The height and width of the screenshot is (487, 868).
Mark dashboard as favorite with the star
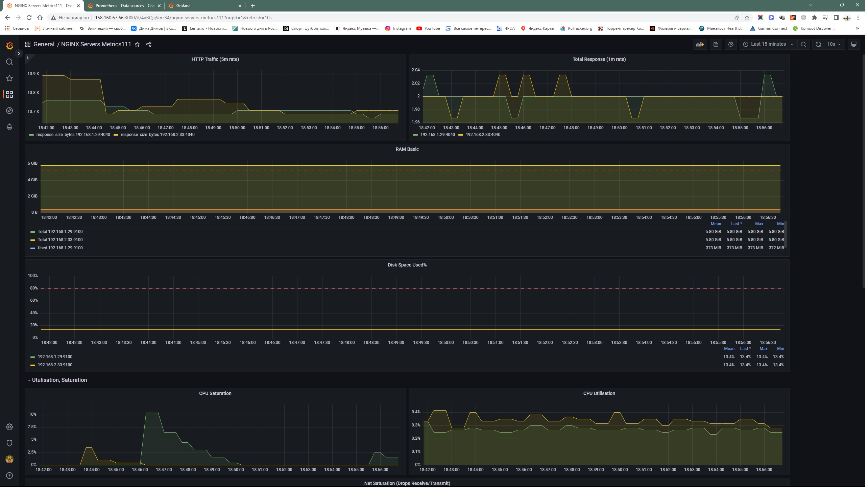point(137,44)
